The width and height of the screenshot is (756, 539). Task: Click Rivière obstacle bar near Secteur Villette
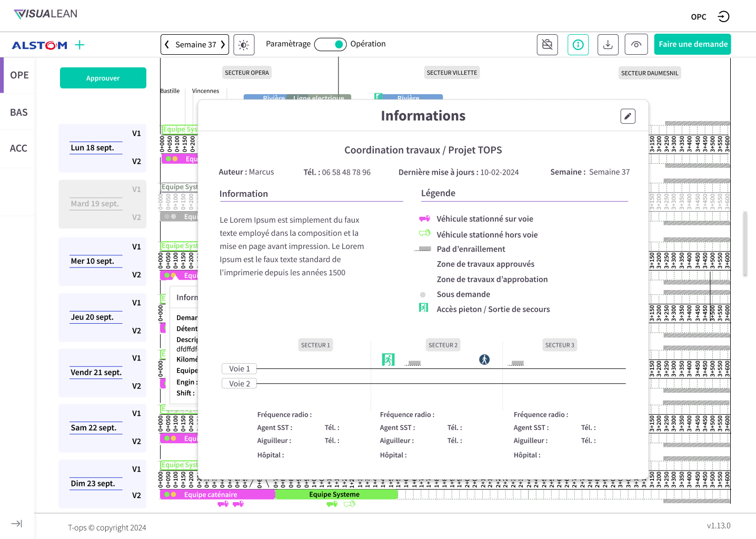point(409,97)
